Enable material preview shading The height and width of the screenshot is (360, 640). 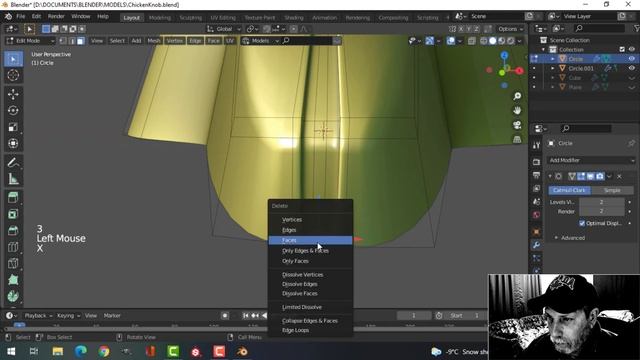(502, 41)
